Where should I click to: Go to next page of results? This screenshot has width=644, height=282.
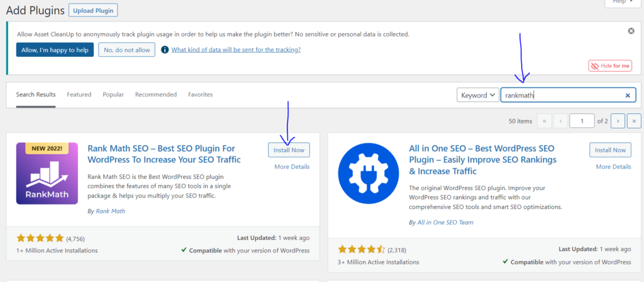point(618,121)
